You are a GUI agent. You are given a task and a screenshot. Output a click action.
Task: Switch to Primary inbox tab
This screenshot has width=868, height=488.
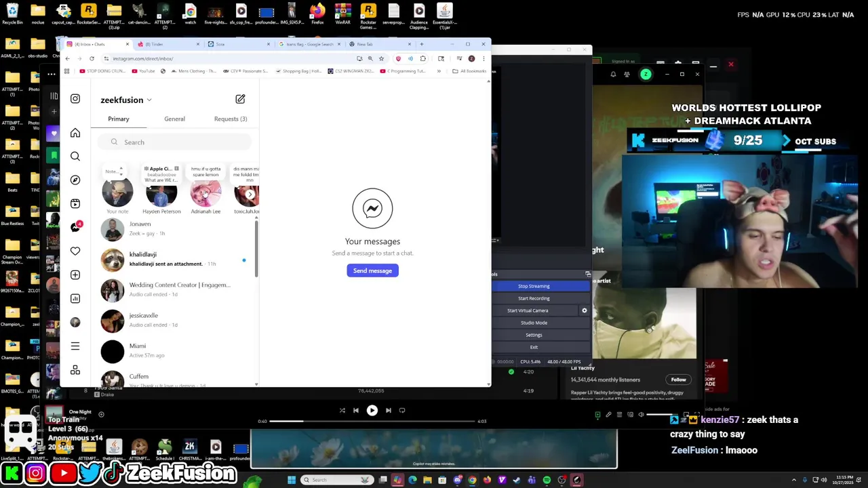coord(119,119)
